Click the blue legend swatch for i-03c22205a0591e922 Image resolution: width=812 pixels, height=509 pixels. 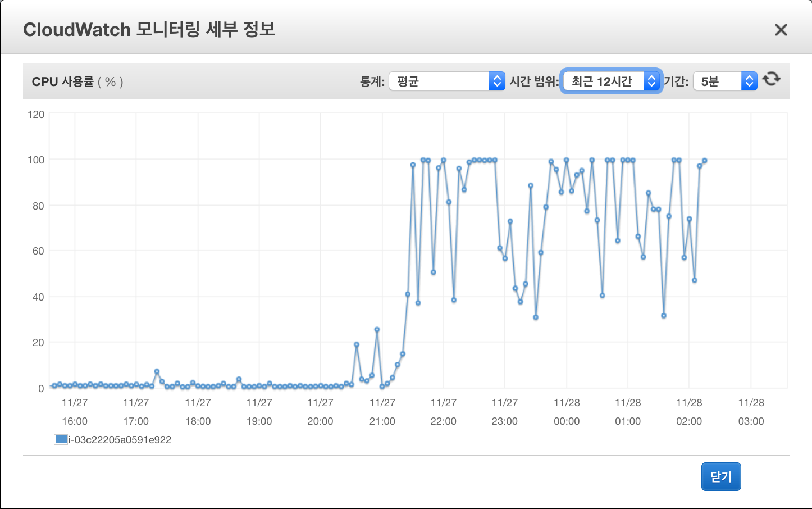[61, 440]
